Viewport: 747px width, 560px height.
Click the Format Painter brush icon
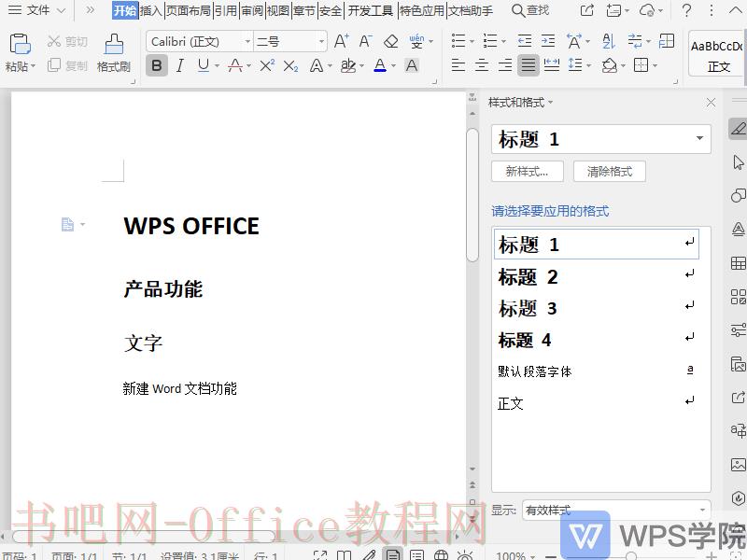coord(114,44)
